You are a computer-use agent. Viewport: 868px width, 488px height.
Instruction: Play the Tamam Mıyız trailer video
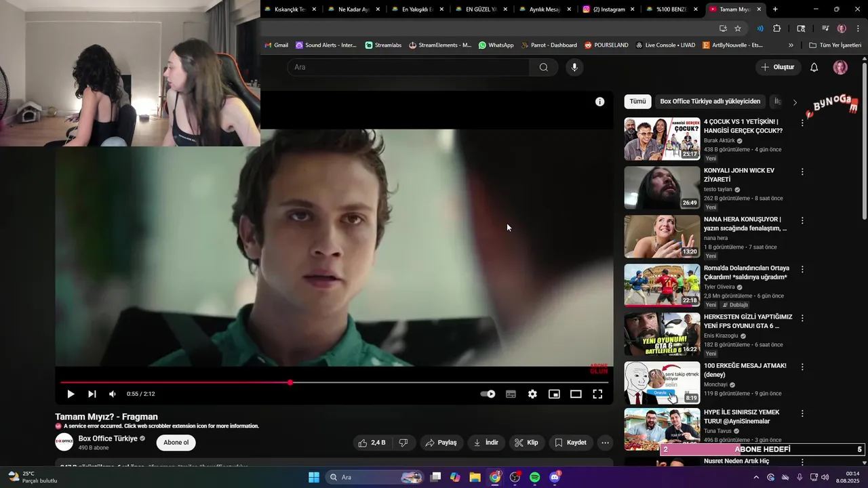point(71,394)
